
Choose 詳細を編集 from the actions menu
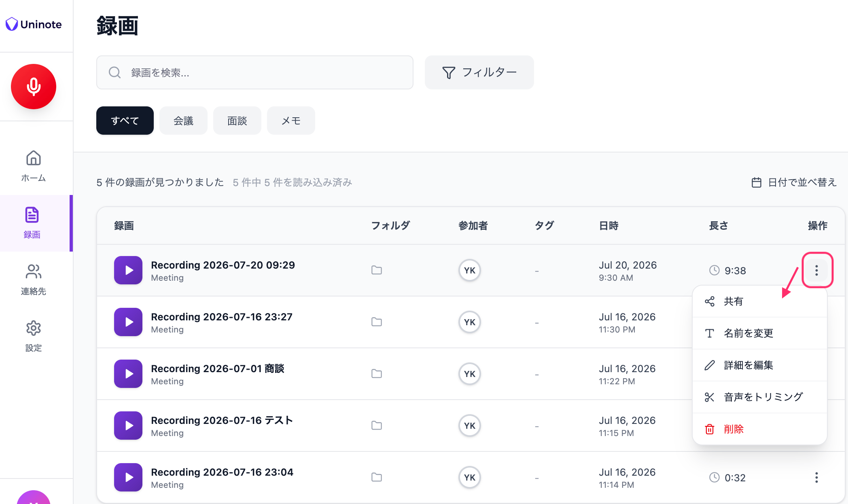(x=760, y=365)
